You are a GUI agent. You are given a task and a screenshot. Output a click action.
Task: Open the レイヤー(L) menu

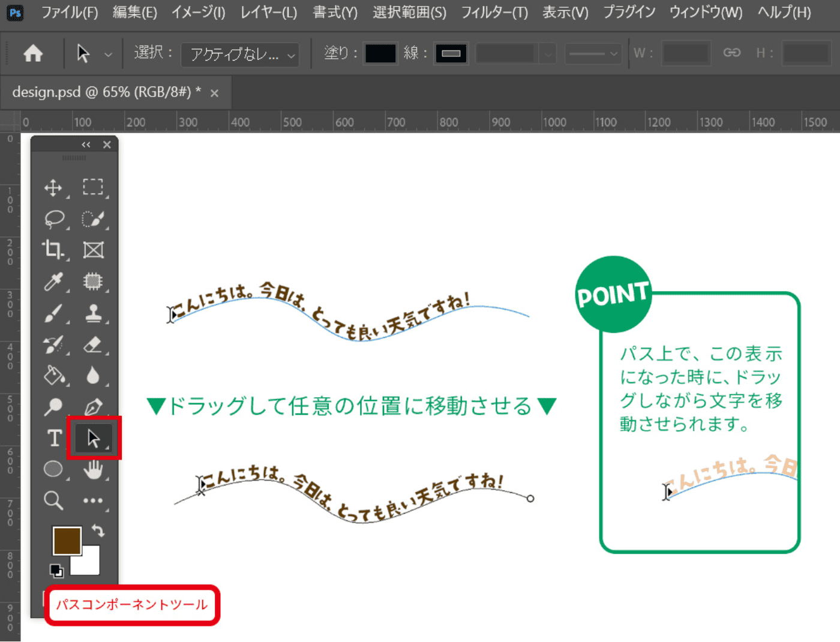(x=269, y=13)
